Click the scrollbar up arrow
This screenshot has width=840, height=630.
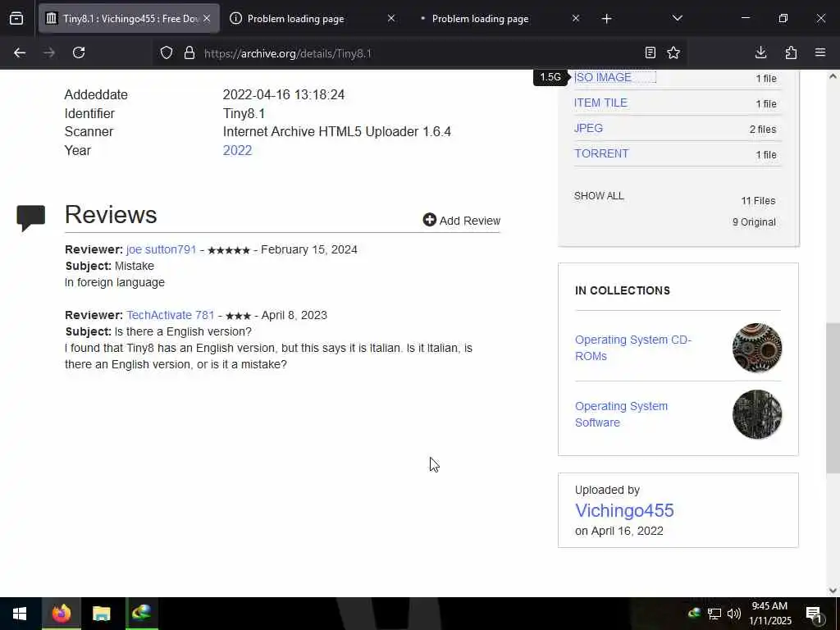pyautogui.click(x=833, y=76)
